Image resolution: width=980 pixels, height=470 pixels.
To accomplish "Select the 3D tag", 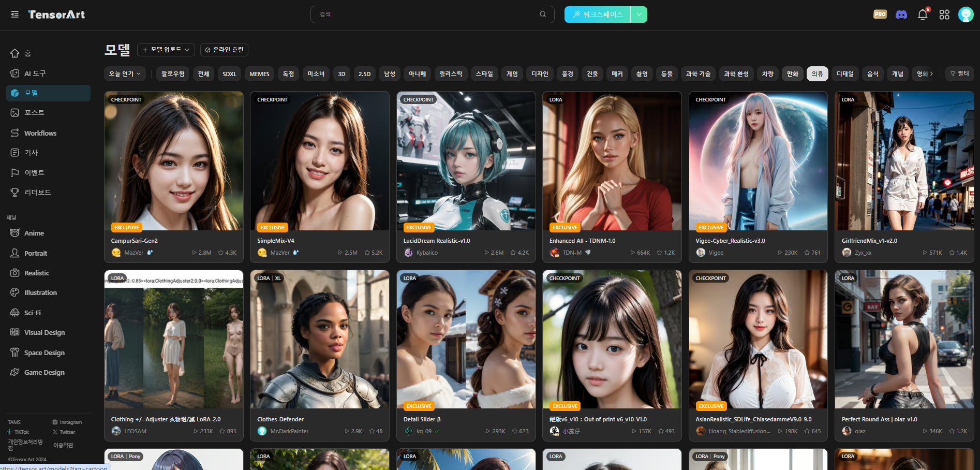I will coord(341,74).
